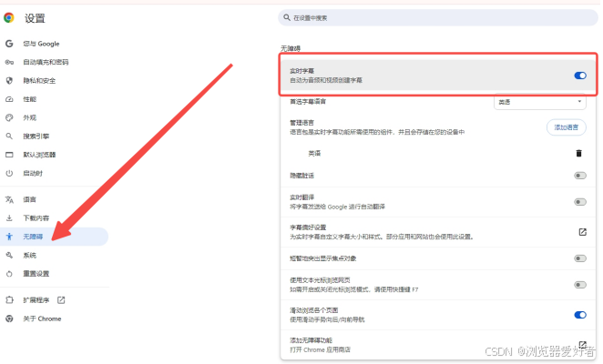Click the wrench icon for 系统
603x364 pixels.
point(9,255)
